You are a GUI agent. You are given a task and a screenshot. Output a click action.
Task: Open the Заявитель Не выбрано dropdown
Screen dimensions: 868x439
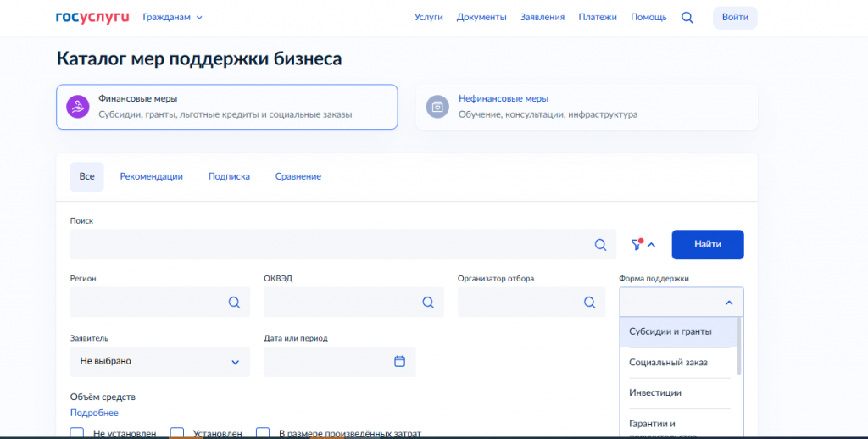[x=160, y=362]
